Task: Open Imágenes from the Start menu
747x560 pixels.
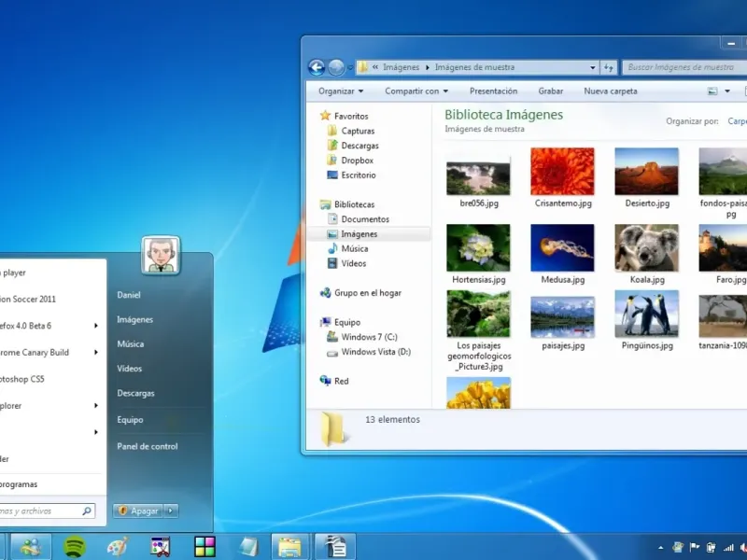Action: pos(134,319)
